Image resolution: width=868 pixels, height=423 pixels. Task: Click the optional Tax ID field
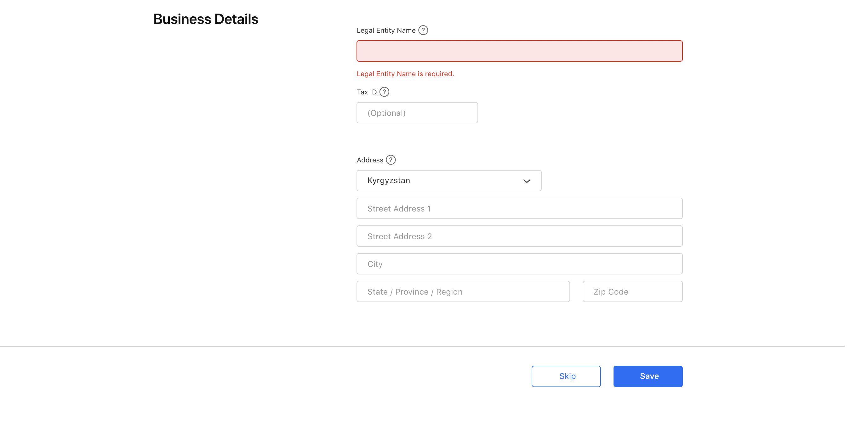point(417,113)
